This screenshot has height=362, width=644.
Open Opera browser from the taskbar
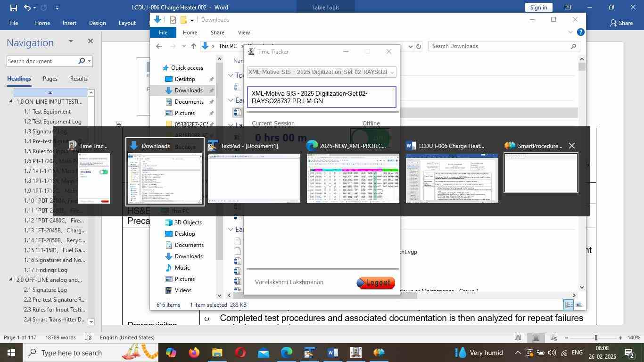(240, 353)
